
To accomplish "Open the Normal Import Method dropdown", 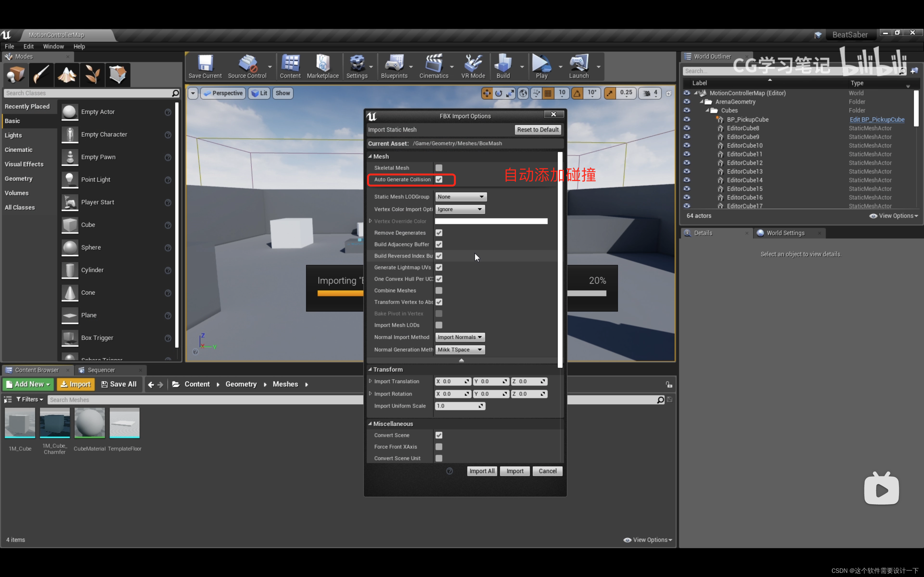I will click(460, 337).
